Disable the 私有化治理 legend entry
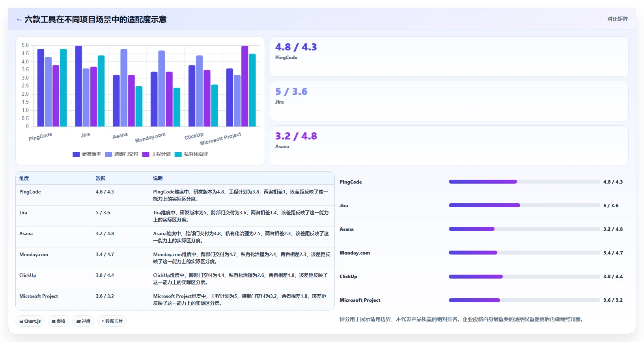 (191, 154)
